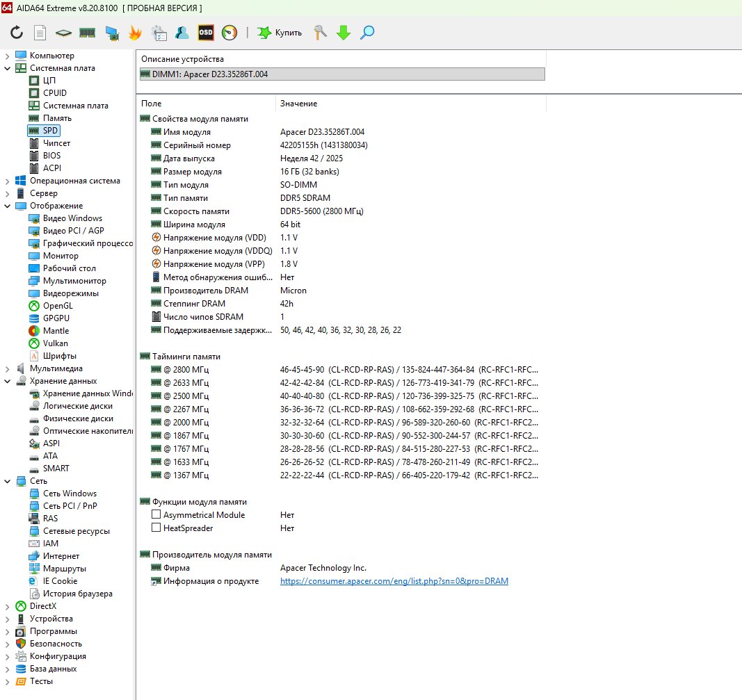Screen dimensions: 742x700
Task: Open the motherboard chip toolbar icon
Action: pos(63,33)
